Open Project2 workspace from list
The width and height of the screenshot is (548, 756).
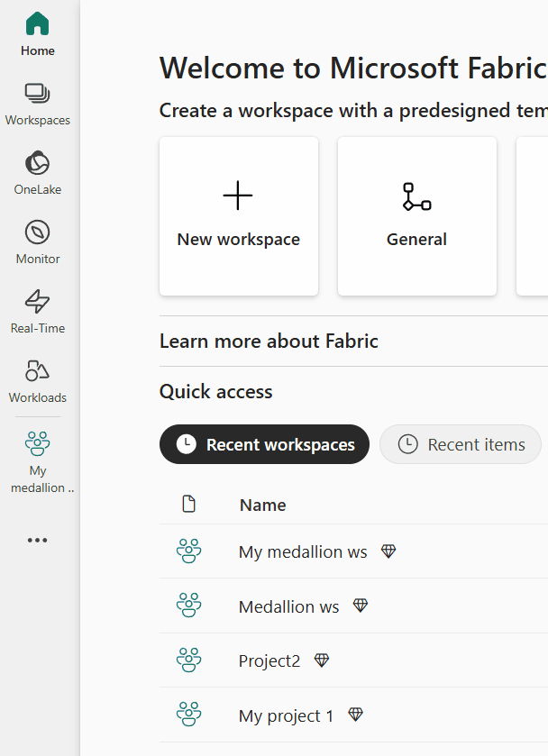click(x=269, y=660)
